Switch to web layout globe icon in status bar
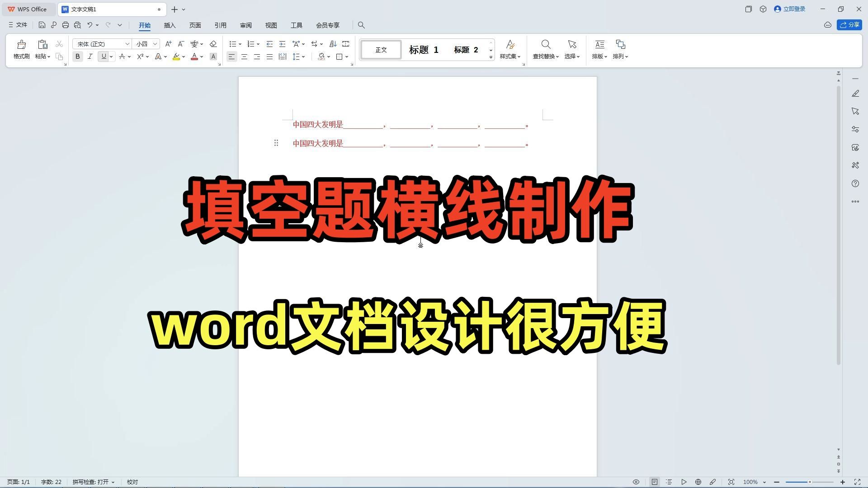This screenshot has height=488, width=868. tap(698, 482)
